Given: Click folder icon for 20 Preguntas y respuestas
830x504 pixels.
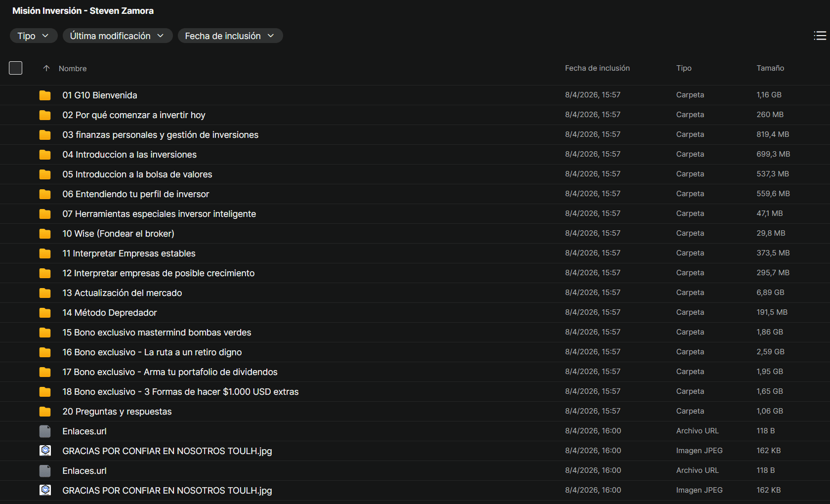Looking at the screenshot, I should coord(45,412).
